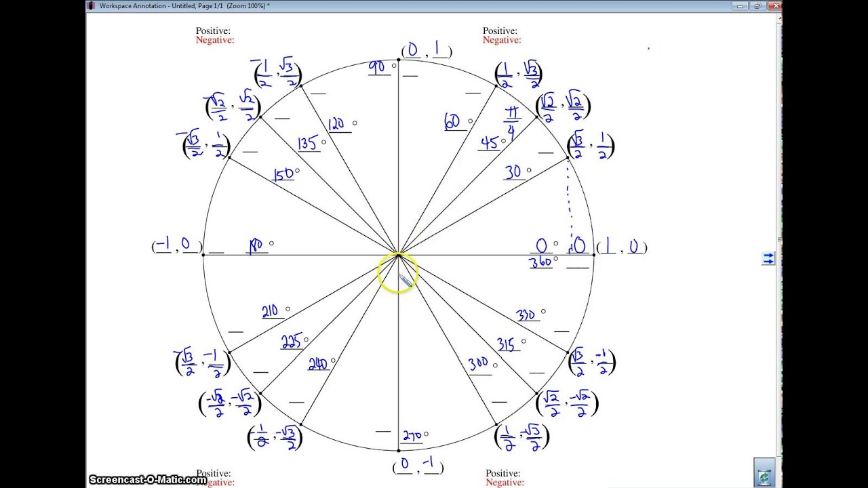
Task: Click the handwritten 135 degree label
Action: pos(309,143)
